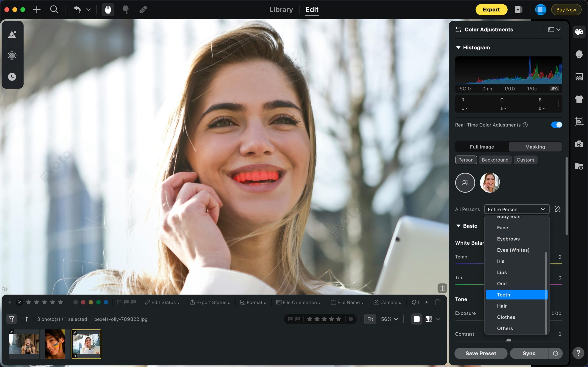Click the Undo arrow icon
This screenshot has height=367, width=588.
tap(77, 10)
